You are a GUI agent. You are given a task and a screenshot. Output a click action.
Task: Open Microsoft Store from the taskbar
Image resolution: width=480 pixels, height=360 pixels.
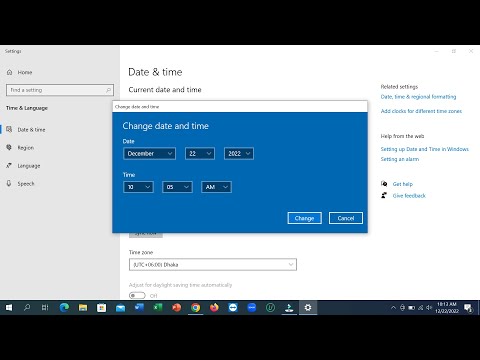tap(102, 308)
